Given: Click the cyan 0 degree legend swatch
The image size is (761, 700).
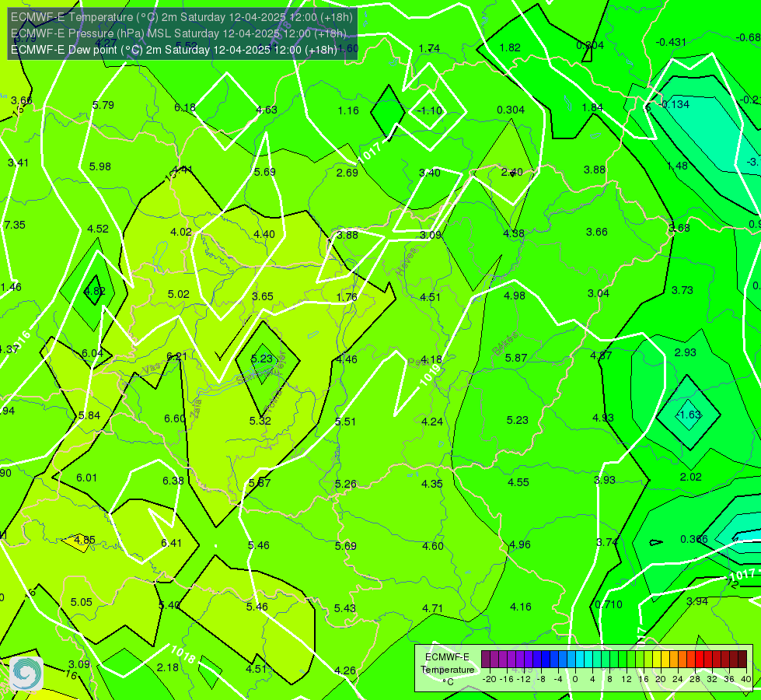Looking at the screenshot, I should point(579,660).
